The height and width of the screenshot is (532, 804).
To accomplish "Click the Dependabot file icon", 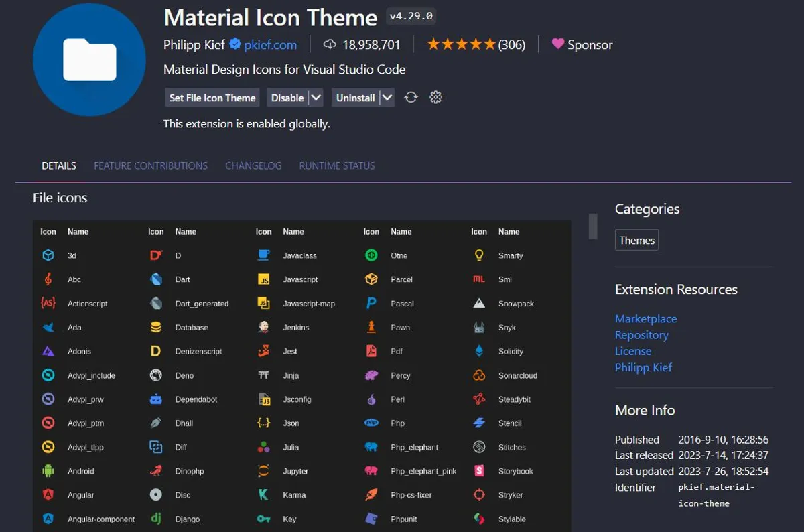I will (156, 399).
